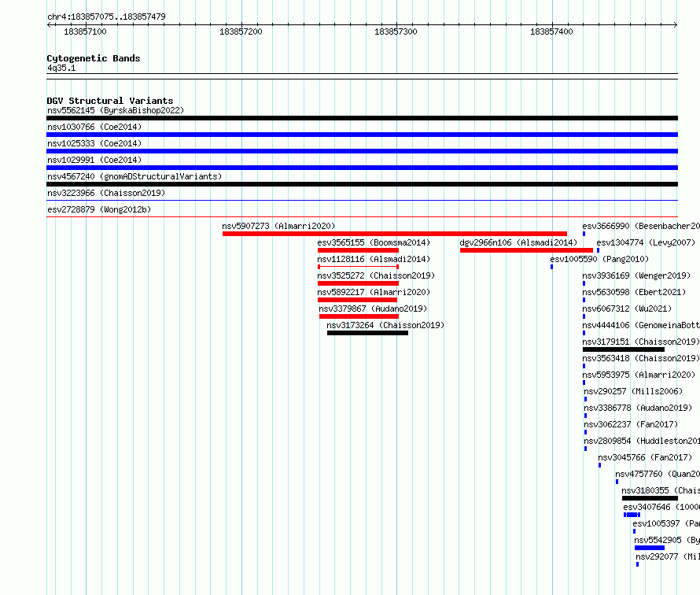The width and height of the screenshot is (700, 595).
Task: Open nsv4567240 (gnomADStructuralVariants) entry
Action: point(134,176)
